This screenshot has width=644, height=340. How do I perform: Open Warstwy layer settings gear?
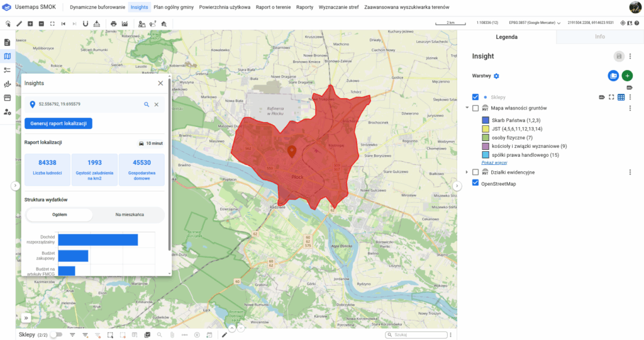tap(496, 76)
